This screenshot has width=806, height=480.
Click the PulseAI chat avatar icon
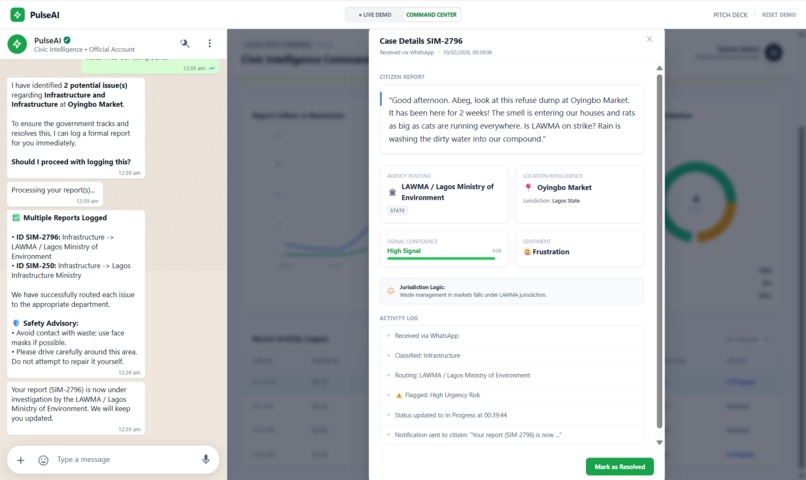[x=17, y=44]
